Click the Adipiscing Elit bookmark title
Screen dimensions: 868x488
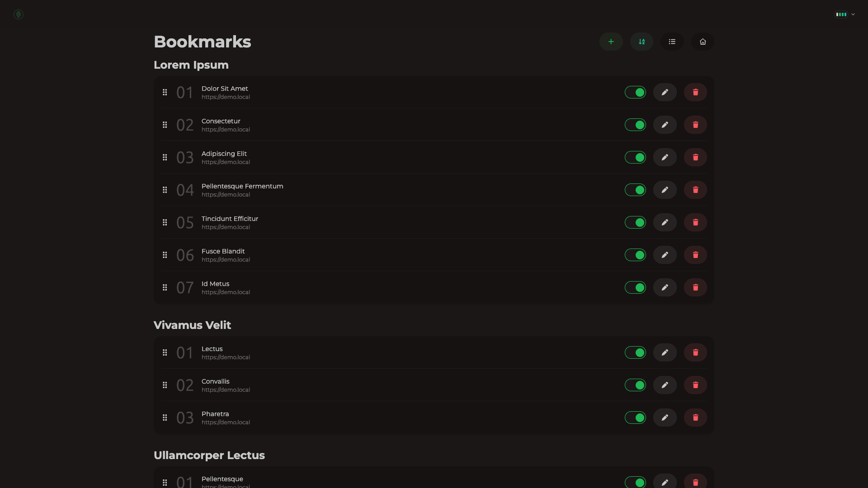[x=224, y=154]
